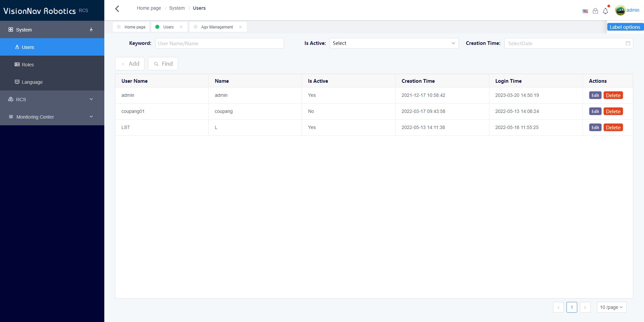Click the lock screen icon
The width and height of the screenshot is (644, 322).
[x=595, y=11]
